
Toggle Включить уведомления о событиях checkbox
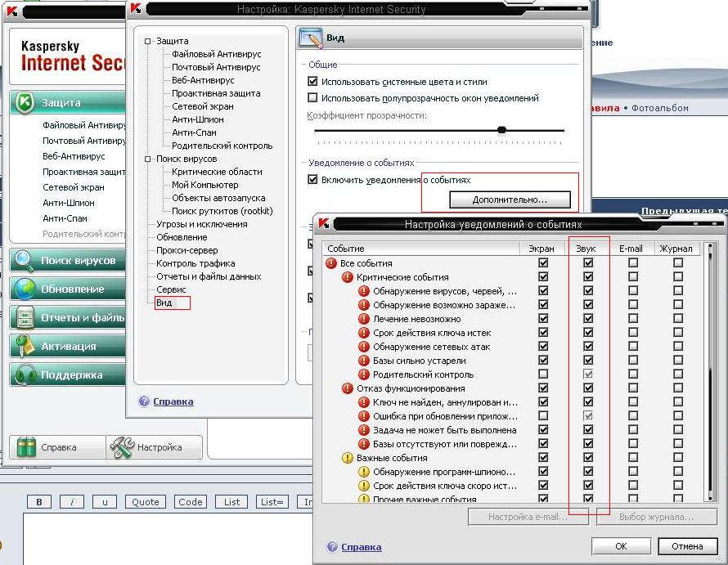point(312,180)
